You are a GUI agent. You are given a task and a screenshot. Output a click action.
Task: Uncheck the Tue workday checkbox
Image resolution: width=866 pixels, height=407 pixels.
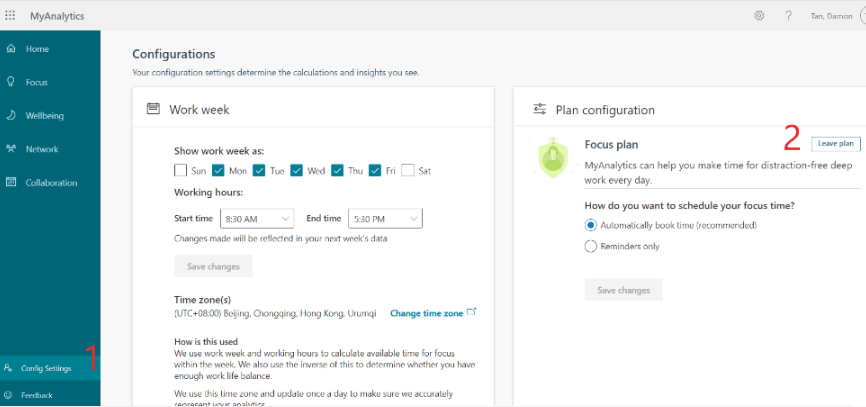click(259, 170)
